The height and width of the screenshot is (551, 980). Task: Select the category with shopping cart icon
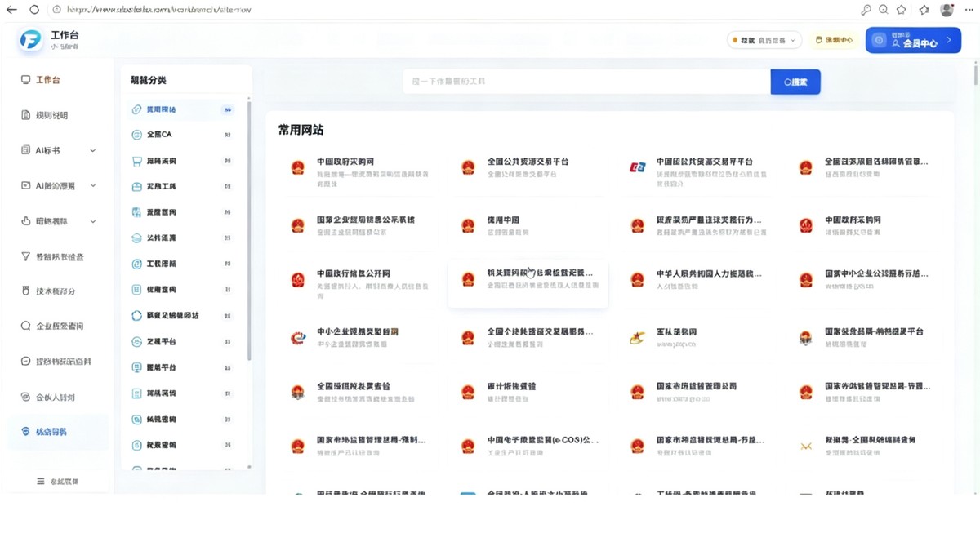183,161
